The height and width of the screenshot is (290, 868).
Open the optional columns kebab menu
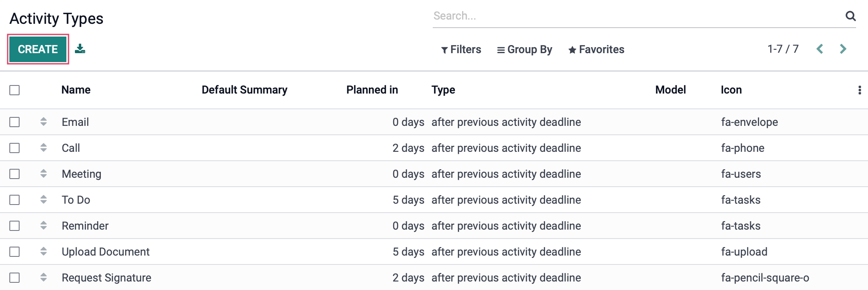pos(859,90)
